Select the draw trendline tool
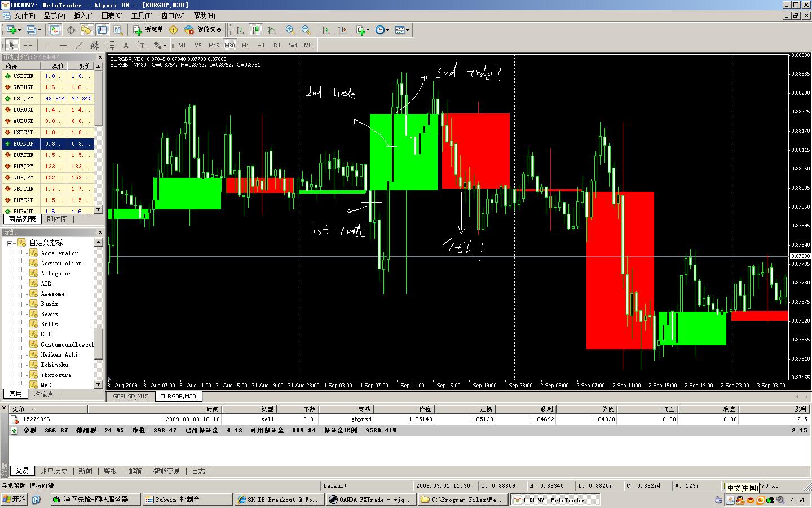Image resolution: width=812 pixels, height=508 pixels. (78, 45)
